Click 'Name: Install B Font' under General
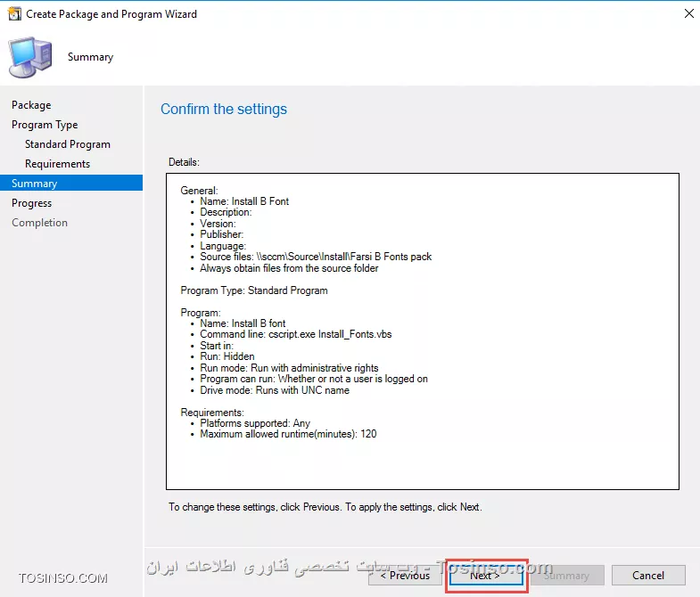Image resolution: width=700 pixels, height=597 pixels. point(244,201)
